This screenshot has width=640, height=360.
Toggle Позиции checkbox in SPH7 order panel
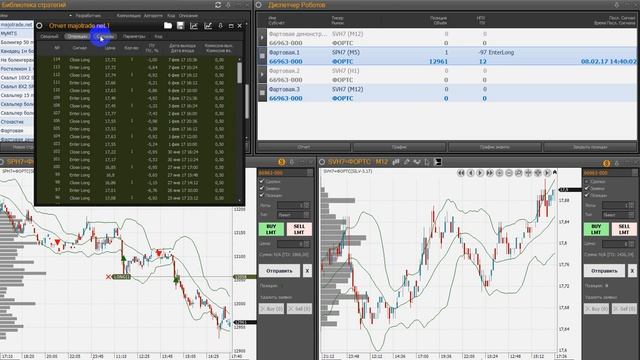[262, 195]
